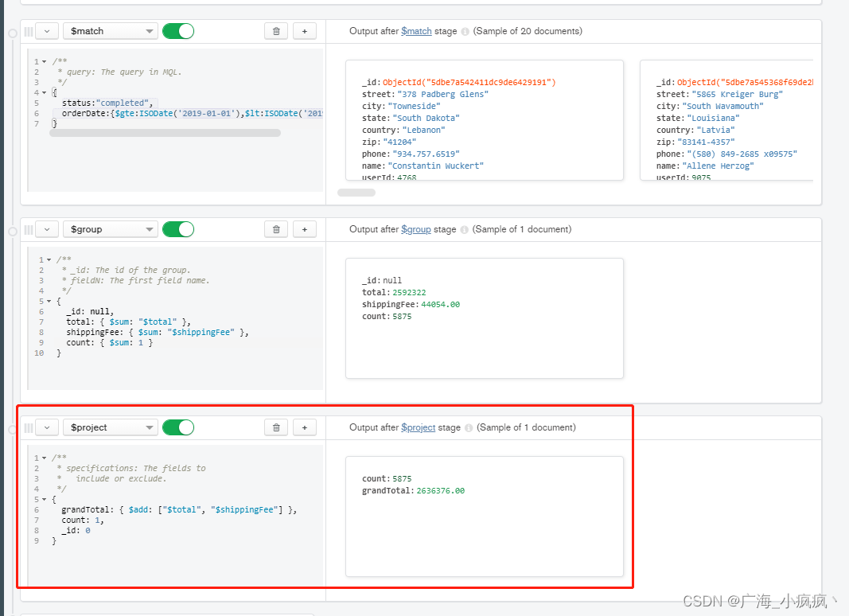Image resolution: width=849 pixels, height=616 pixels.
Task: Fold the code block at line 4 in $match editor
Action: pyautogui.click(x=45, y=92)
